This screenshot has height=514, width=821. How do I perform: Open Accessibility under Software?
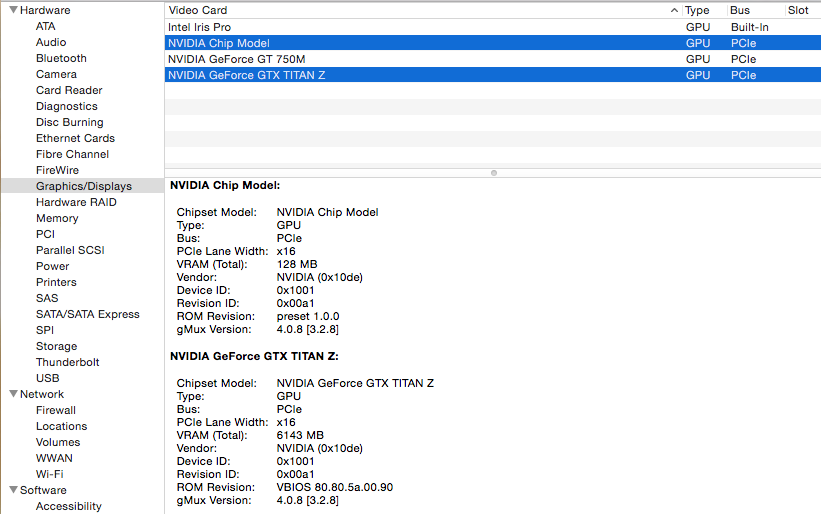[69, 506]
